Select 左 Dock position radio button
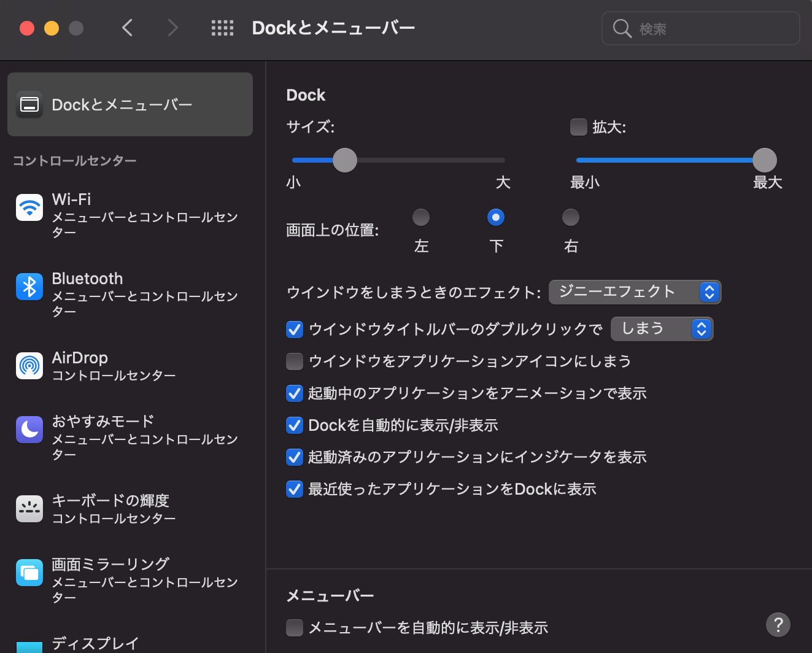The image size is (812, 653). point(421,217)
